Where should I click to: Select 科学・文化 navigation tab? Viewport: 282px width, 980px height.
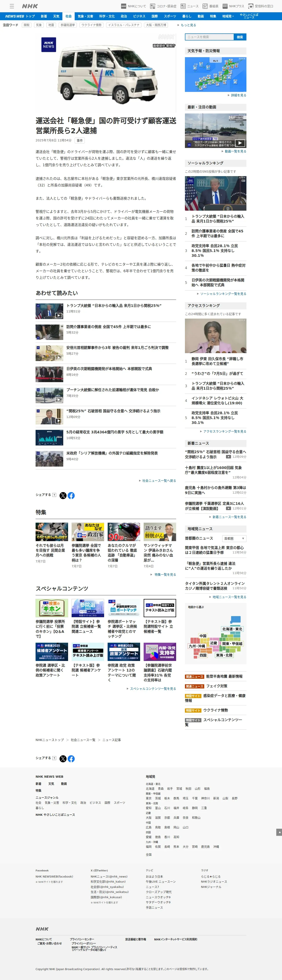click(107, 16)
